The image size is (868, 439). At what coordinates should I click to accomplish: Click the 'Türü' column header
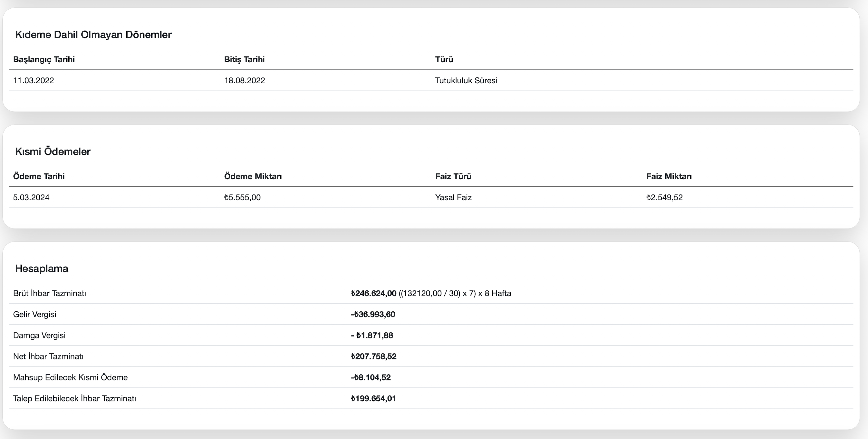coord(444,60)
